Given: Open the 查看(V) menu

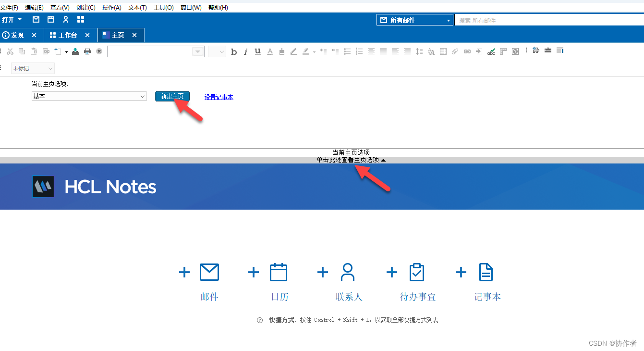Looking at the screenshot, I should 60,8.
